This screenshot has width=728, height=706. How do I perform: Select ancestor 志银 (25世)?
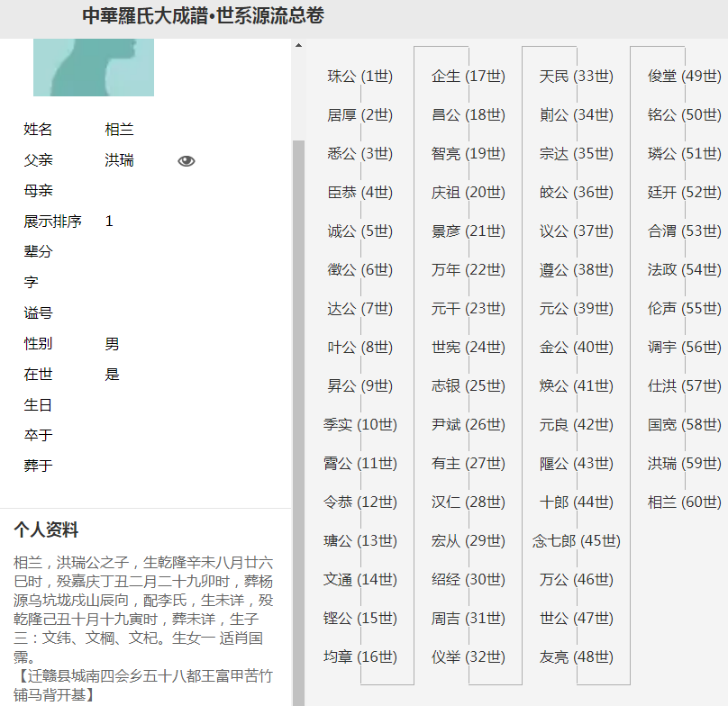468,385
